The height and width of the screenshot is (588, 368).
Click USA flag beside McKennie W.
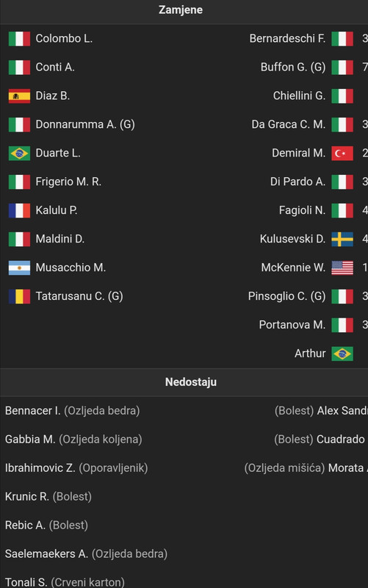click(x=342, y=268)
